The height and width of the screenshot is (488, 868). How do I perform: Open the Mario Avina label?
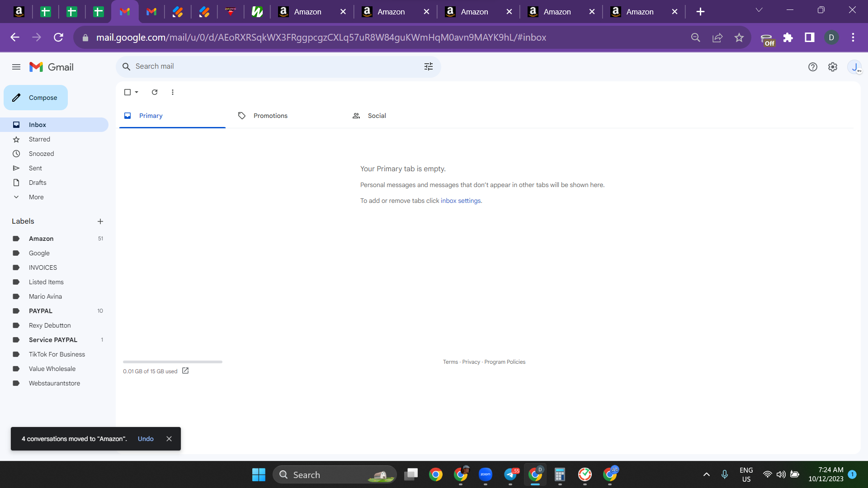pyautogui.click(x=54, y=296)
